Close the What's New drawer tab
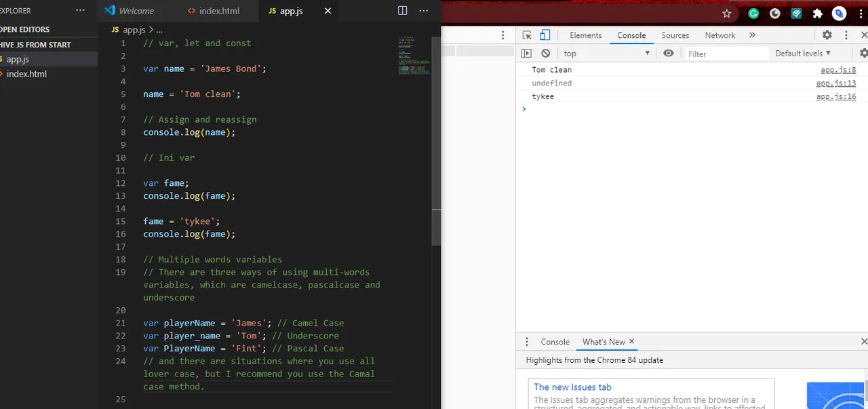Viewport: 868px width, 409px height. pyautogui.click(x=631, y=341)
